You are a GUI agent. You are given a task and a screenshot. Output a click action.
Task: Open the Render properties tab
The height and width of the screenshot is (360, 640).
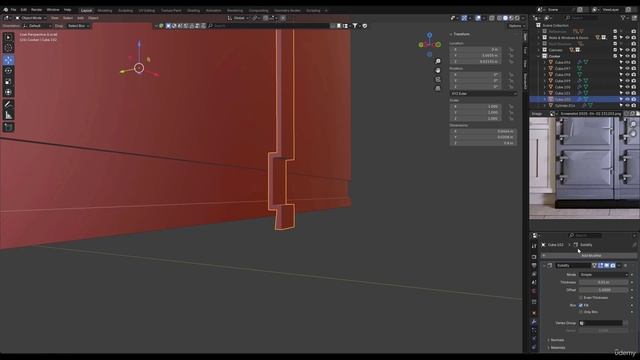pyautogui.click(x=534, y=257)
